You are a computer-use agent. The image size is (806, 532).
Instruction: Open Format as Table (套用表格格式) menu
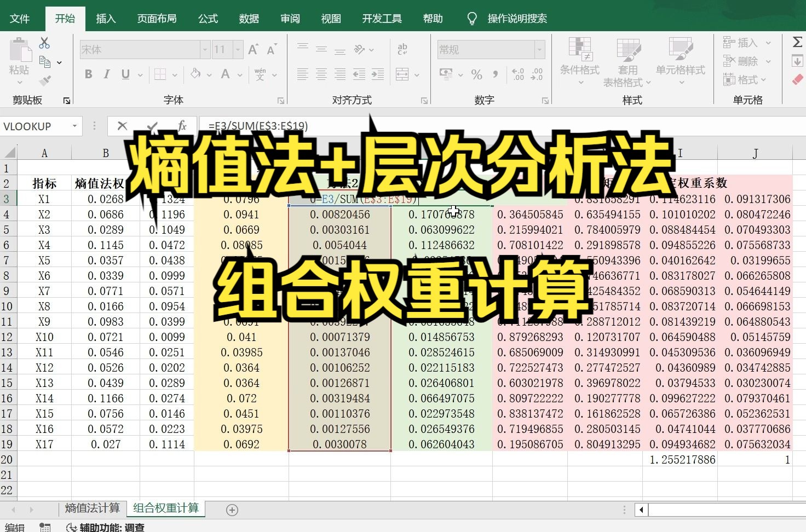pyautogui.click(x=627, y=61)
